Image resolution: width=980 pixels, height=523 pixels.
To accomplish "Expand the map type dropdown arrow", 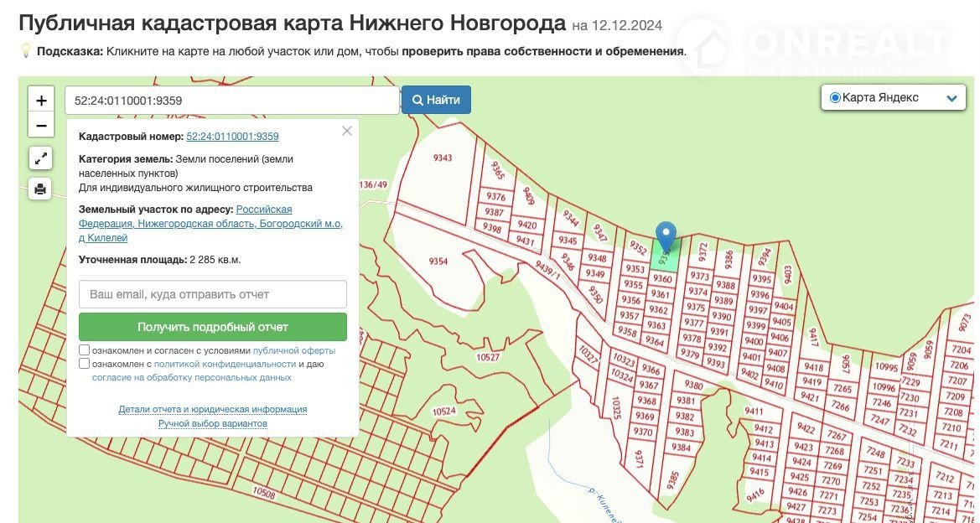I will click(x=951, y=98).
